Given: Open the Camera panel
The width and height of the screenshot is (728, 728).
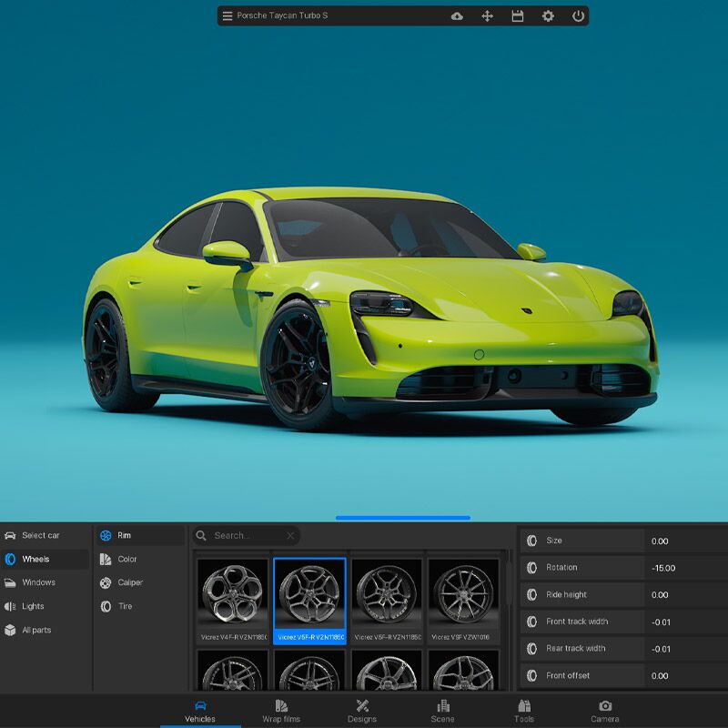Looking at the screenshot, I should [x=607, y=712].
